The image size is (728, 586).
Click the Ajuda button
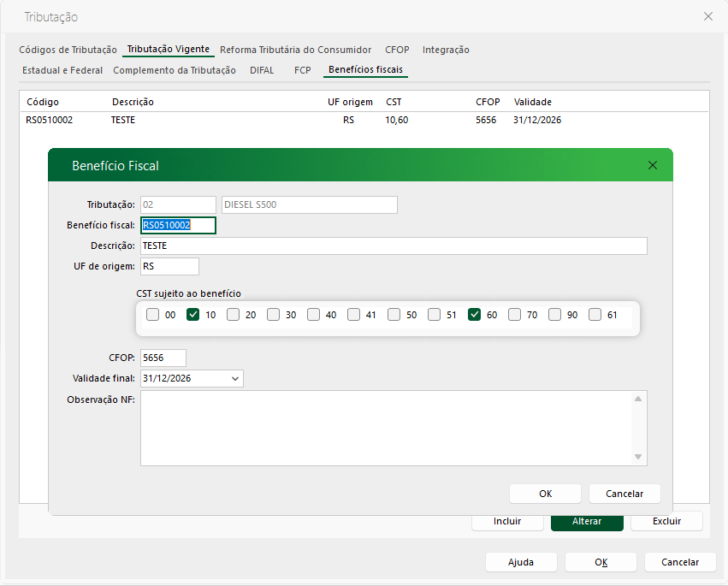(x=520, y=562)
